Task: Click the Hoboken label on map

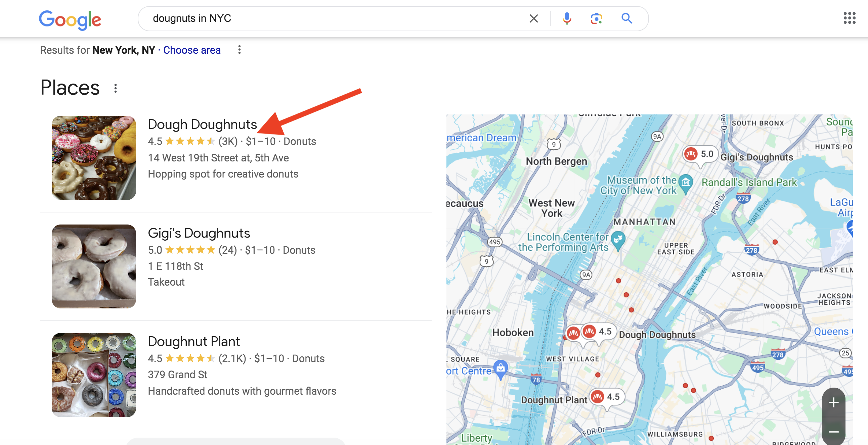Action: (513, 333)
